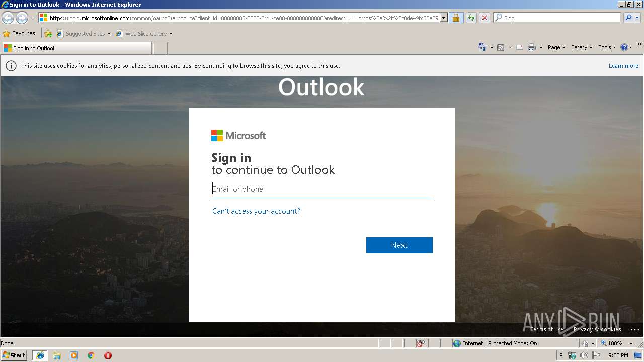Click the address bar URL field
This screenshot has height=362, width=644.
(x=244, y=18)
